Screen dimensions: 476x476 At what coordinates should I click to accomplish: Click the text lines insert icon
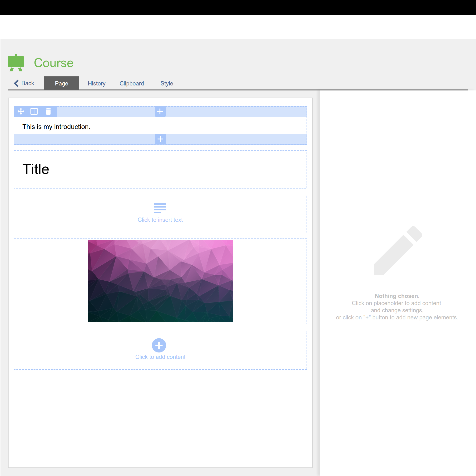click(160, 208)
